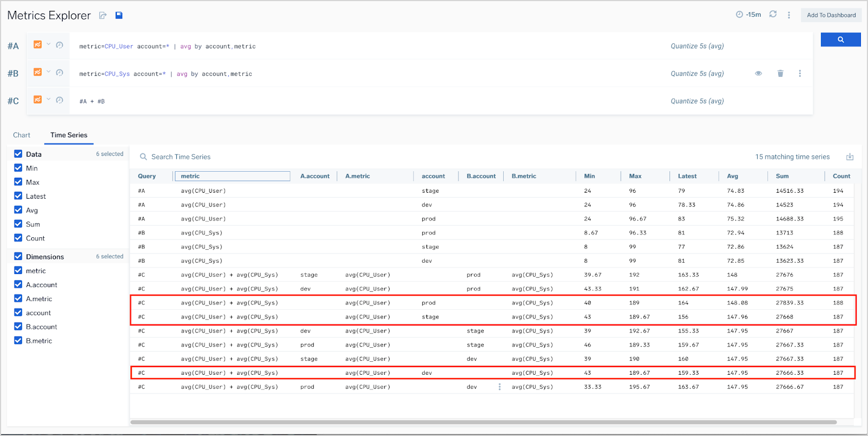
Task: Download the time series table data
Action: (x=850, y=157)
